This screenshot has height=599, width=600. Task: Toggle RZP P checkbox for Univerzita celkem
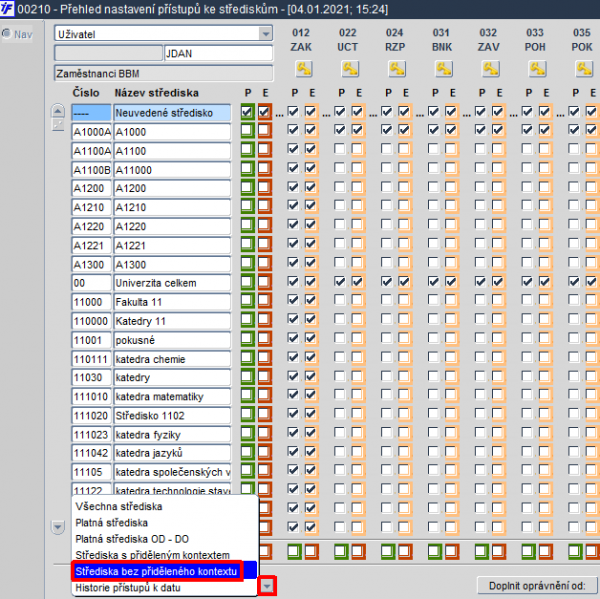(x=387, y=282)
